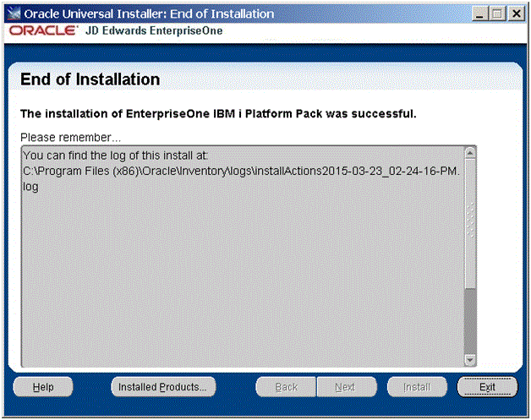Click the grayed Next button
The image size is (531, 420).
pyautogui.click(x=347, y=386)
